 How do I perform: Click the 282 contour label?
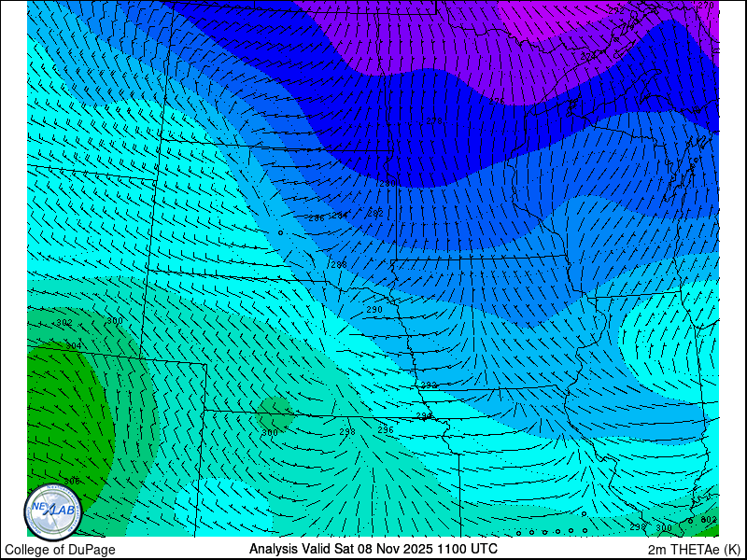[x=375, y=215]
